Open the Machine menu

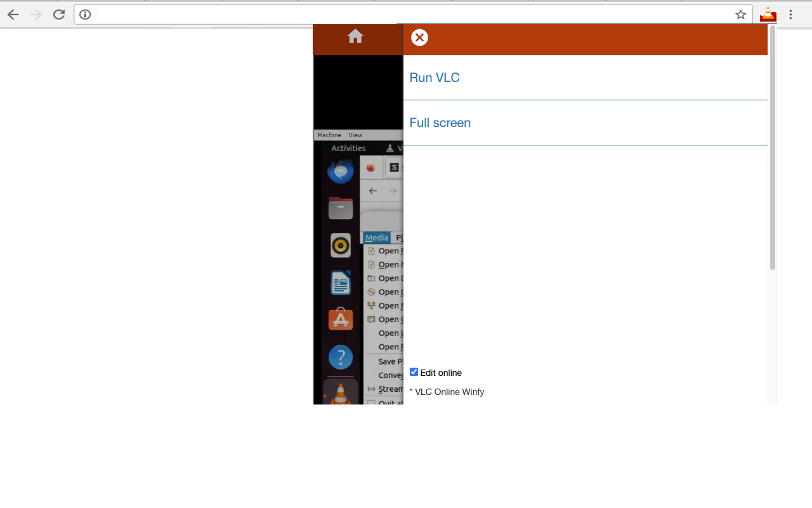pyautogui.click(x=329, y=135)
